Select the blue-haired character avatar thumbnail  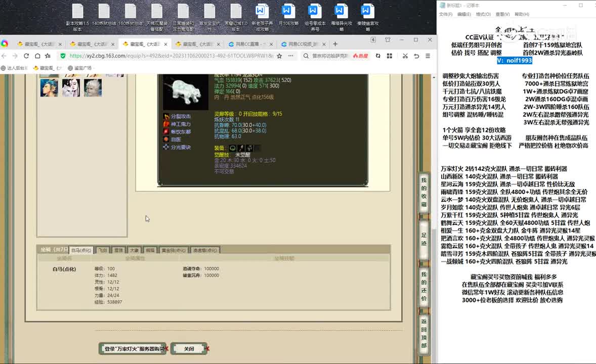pyautogui.click(x=49, y=88)
